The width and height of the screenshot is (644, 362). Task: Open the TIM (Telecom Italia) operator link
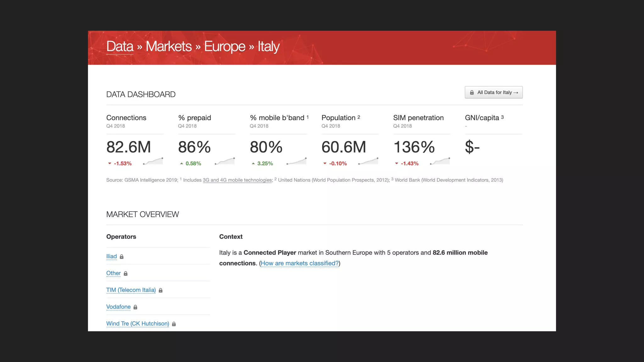(x=131, y=290)
